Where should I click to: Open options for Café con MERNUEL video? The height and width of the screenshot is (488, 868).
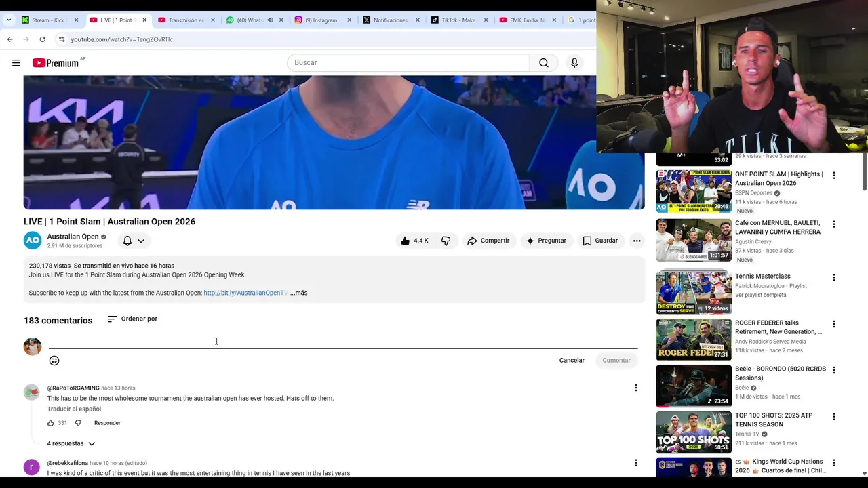click(x=833, y=224)
